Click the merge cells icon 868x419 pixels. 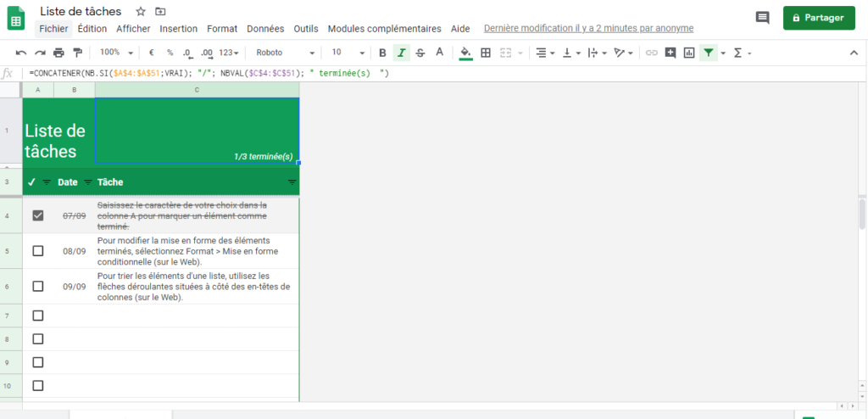[505, 53]
